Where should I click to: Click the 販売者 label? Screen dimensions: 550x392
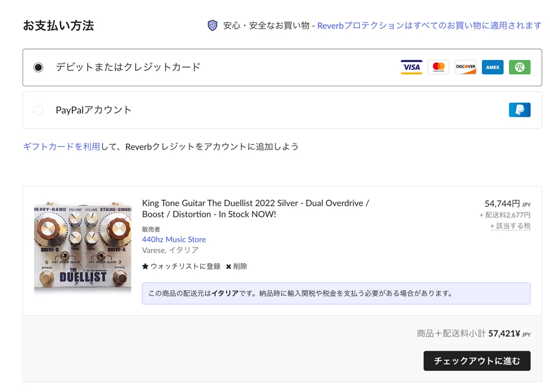point(151,229)
